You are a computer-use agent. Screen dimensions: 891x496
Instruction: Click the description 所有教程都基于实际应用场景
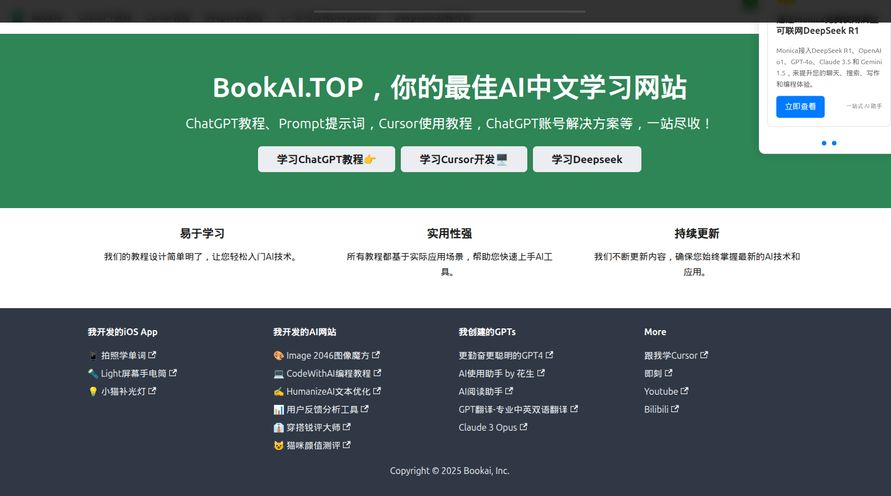point(449,264)
